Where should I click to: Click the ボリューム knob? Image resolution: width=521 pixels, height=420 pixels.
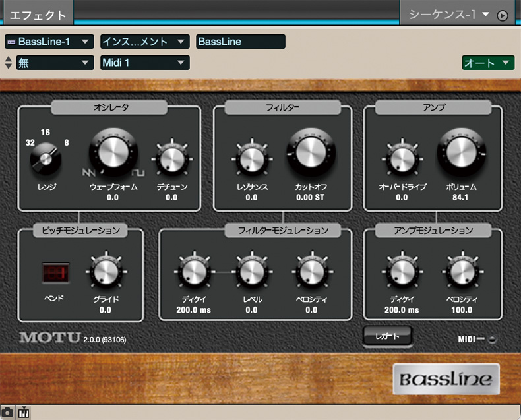[x=462, y=152]
